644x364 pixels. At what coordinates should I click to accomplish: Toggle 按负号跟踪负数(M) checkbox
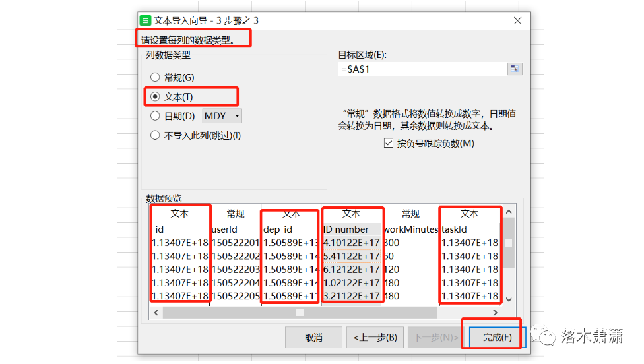[x=429, y=144]
